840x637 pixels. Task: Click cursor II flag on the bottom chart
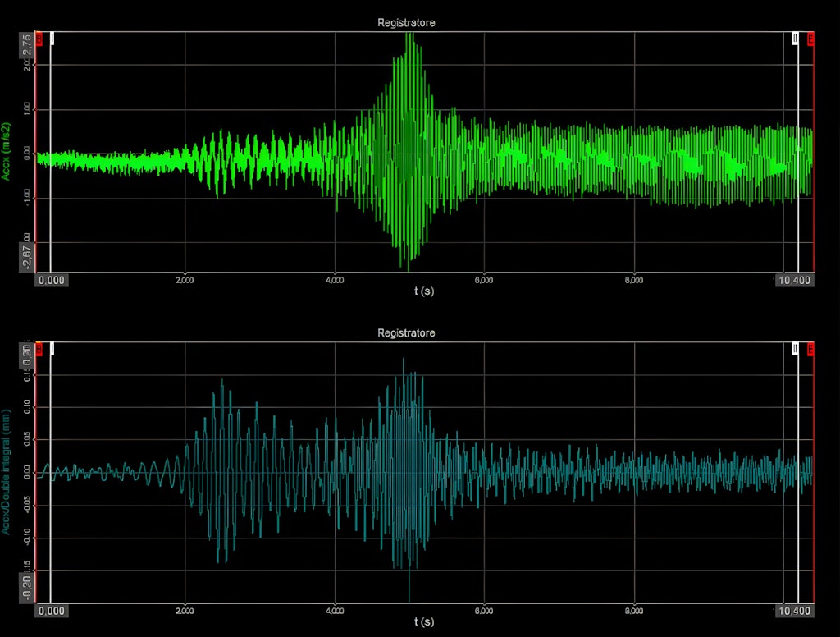(795, 349)
